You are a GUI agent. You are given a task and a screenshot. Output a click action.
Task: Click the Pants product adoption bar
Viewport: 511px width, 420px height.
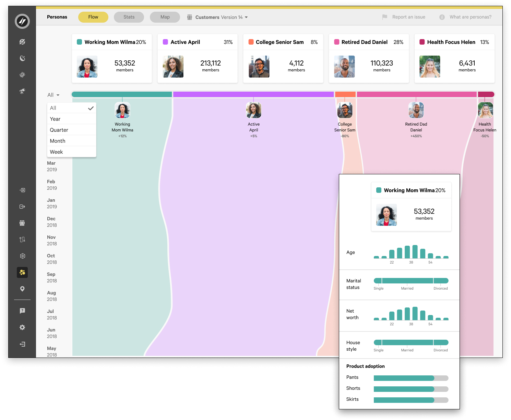411,378
